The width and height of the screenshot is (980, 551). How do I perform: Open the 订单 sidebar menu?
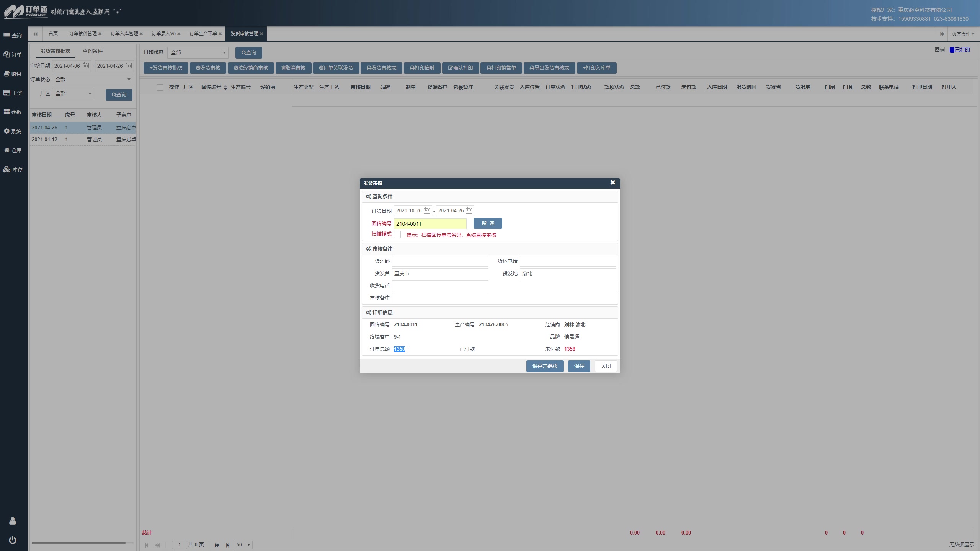[13, 55]
